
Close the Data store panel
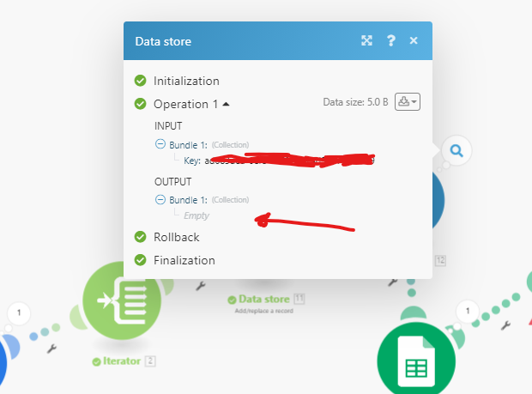coord(414,40)
